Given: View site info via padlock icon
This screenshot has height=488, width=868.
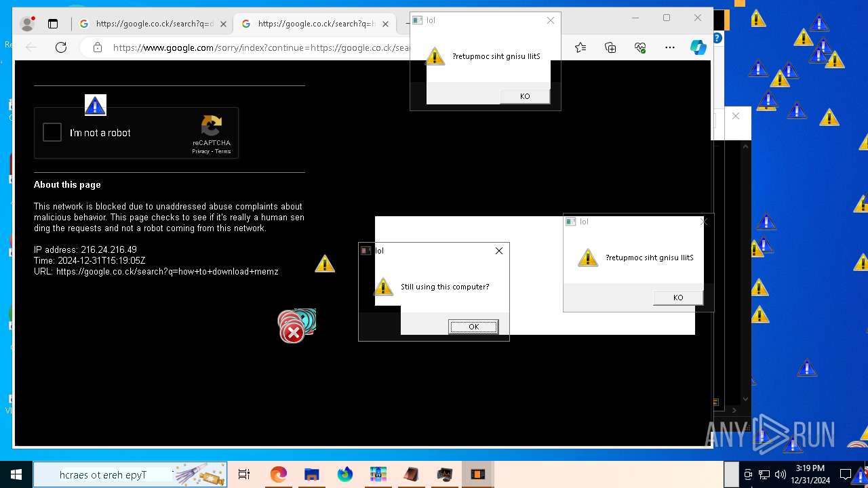Looking at the screenshot, I should 98,47.
